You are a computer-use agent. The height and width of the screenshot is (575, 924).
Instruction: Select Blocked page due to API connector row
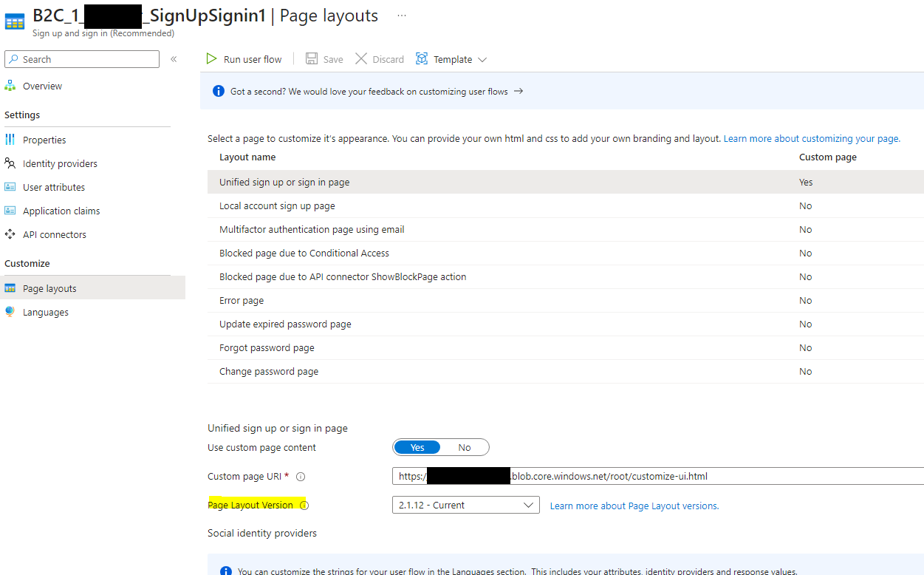tap(565, 276)
